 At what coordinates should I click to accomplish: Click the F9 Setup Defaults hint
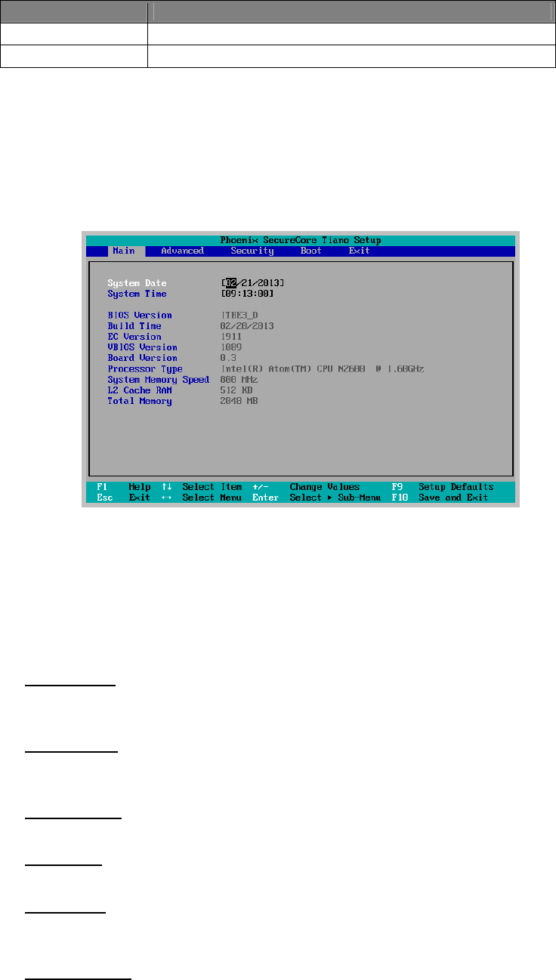coord(443,487)
